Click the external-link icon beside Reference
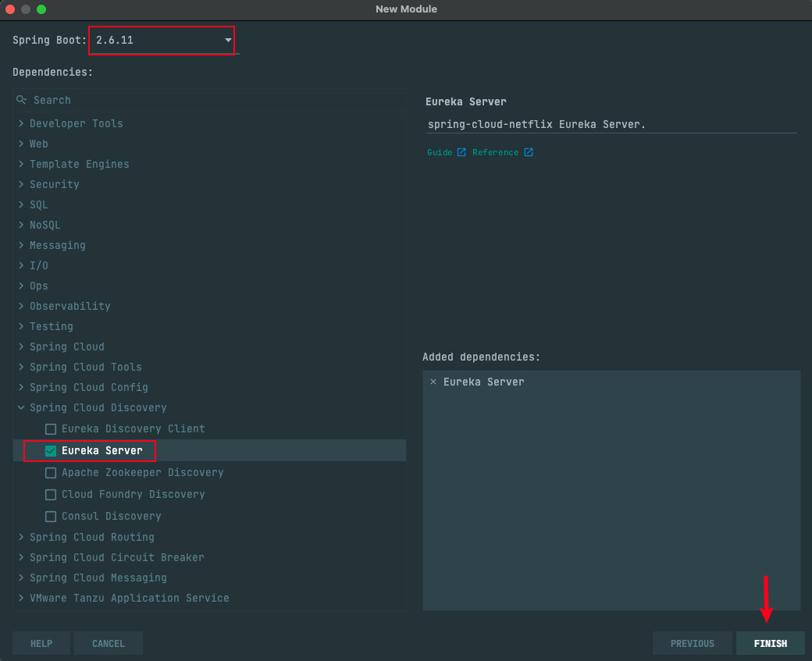Viewport: 812px width, 661px height. [x=529, y=152]
